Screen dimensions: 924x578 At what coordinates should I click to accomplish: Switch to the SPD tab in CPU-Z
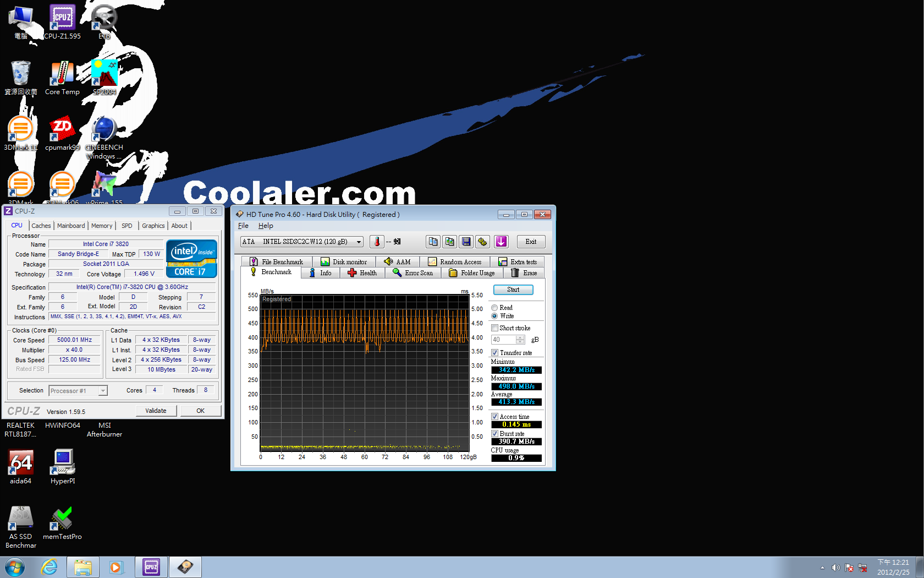coord(127,226)
